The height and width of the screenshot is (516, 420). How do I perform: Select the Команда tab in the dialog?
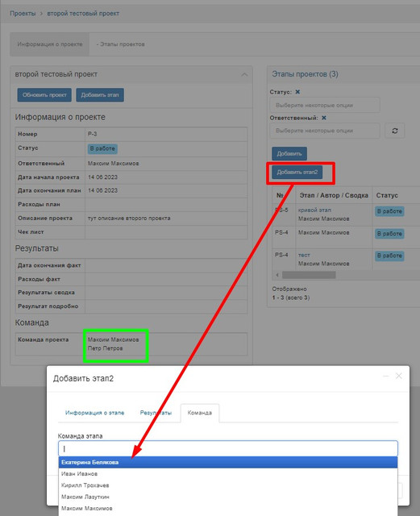coord(200,413)
